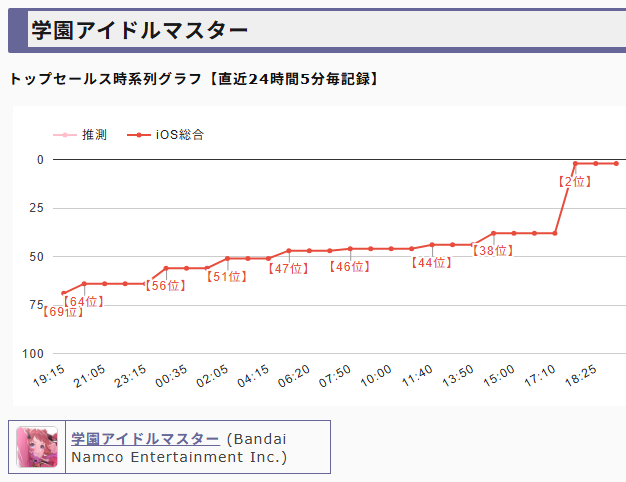Screen dimensions: 626x482
Task: Click the 19:15 time axis label
Action: click(49, 376)
